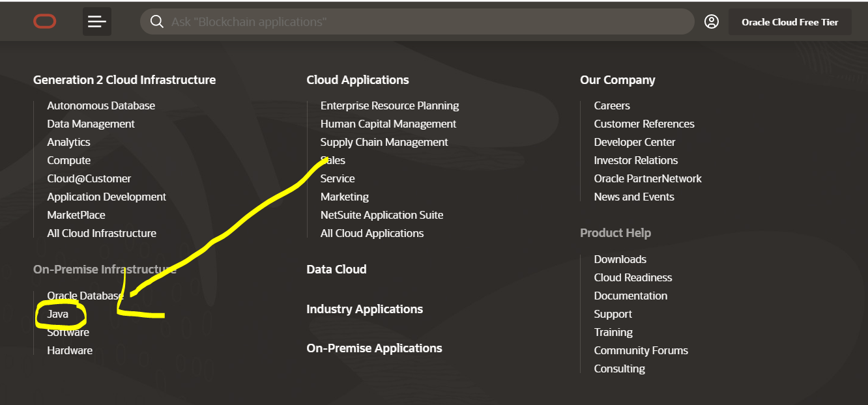Visit MarketPlace link
This screenshot has width=868, height=405.
pos(76,215)
